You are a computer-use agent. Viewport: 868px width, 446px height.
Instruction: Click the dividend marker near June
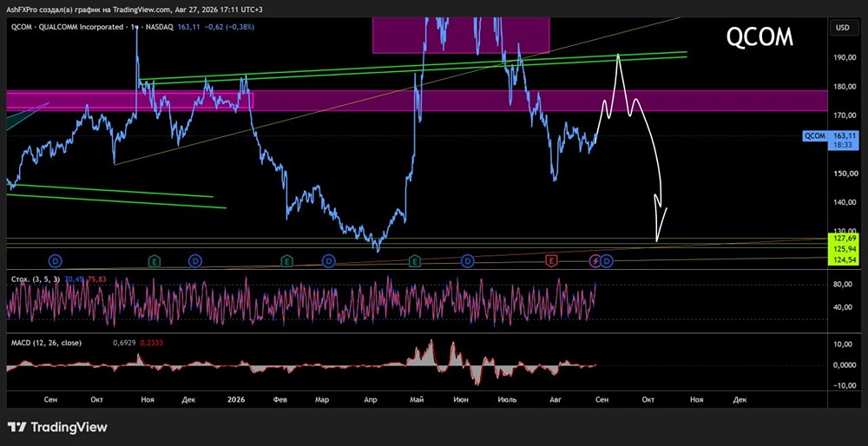point(468,260)
